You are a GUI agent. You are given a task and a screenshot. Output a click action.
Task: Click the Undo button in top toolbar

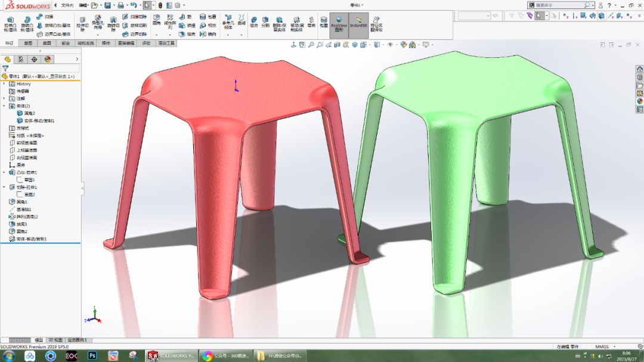coord(134,5)
